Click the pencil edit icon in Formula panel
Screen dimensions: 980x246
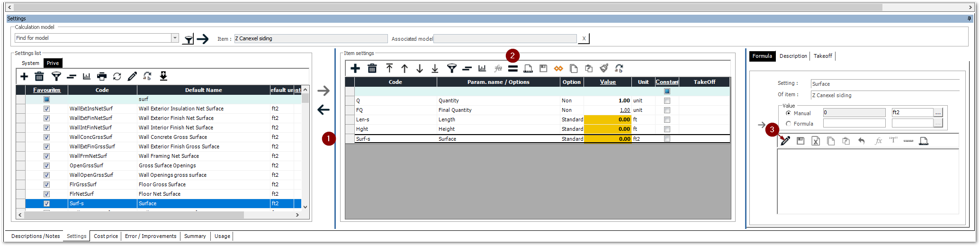pyautogui.click(x=785, y=141)
